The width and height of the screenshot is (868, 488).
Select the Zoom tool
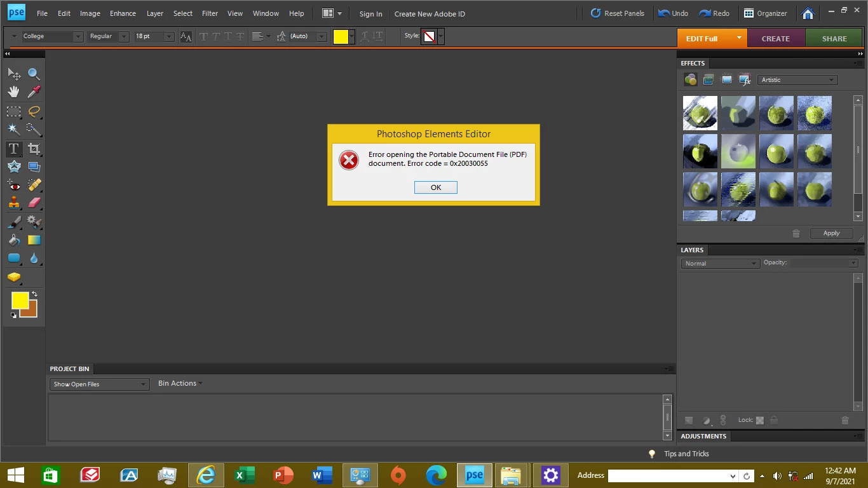[x=34, y=74]
